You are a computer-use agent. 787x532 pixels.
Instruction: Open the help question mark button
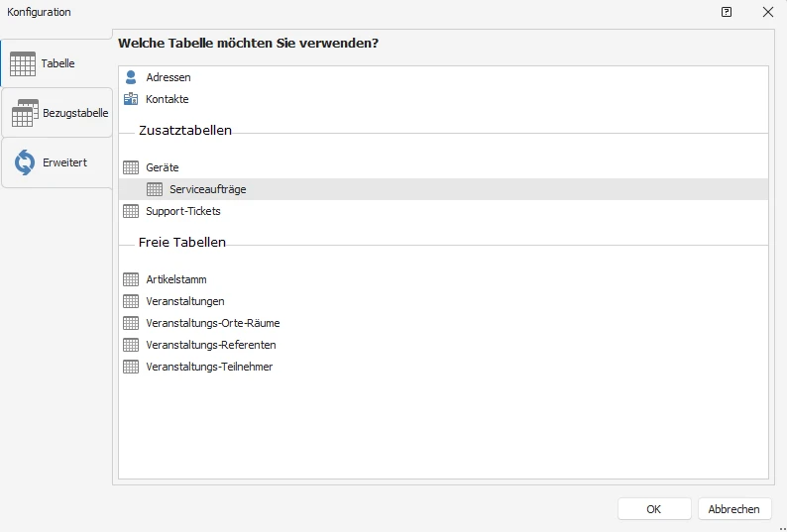click(727, 12)
